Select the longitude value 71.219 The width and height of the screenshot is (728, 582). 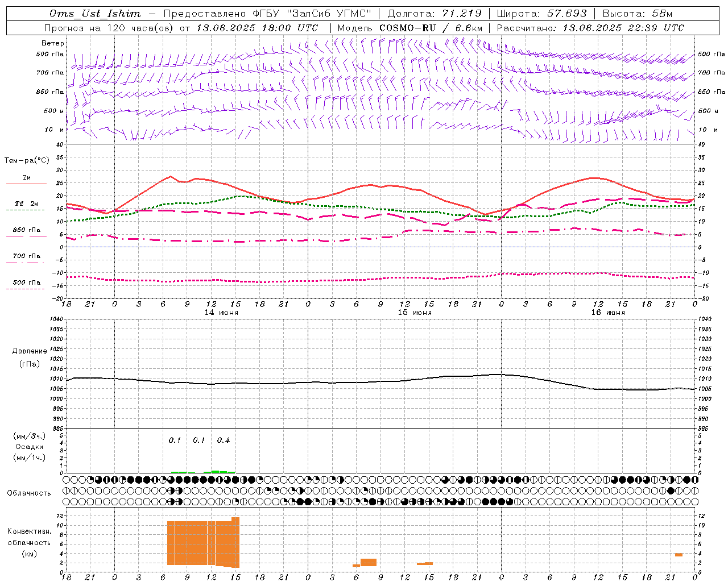click(x=462, y=14)
